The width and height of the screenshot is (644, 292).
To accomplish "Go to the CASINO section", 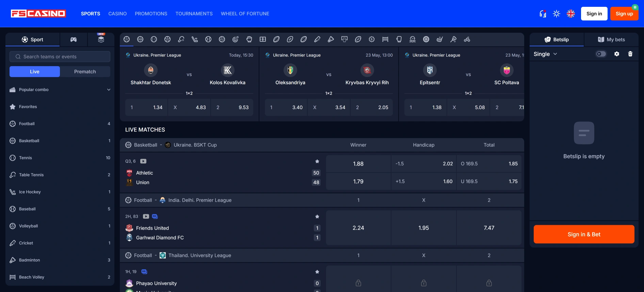I will pos(117,14).
